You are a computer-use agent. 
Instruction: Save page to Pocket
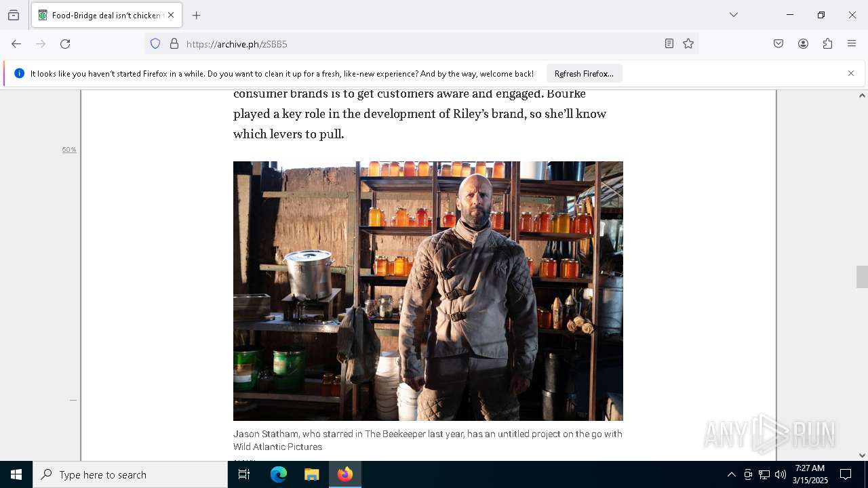tap(778, 43)
